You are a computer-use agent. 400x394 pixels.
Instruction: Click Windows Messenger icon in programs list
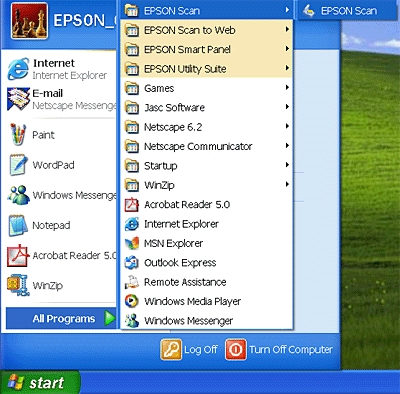click(132, 321)
